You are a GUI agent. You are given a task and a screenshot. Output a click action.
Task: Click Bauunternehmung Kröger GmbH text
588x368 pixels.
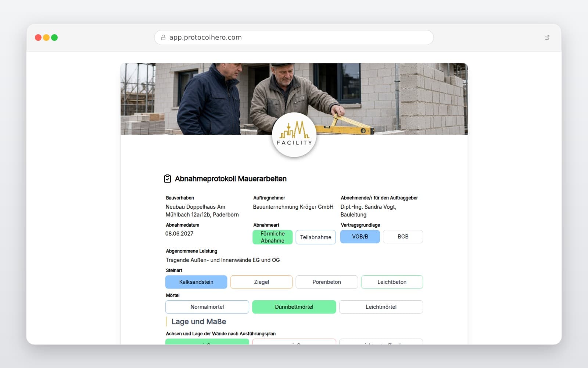click(x=293, y=207)
